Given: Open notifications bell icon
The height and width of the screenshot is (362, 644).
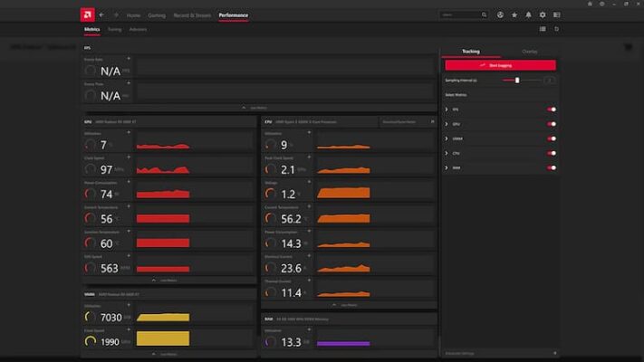Looking at the screenshot, I should pos(528,14).
